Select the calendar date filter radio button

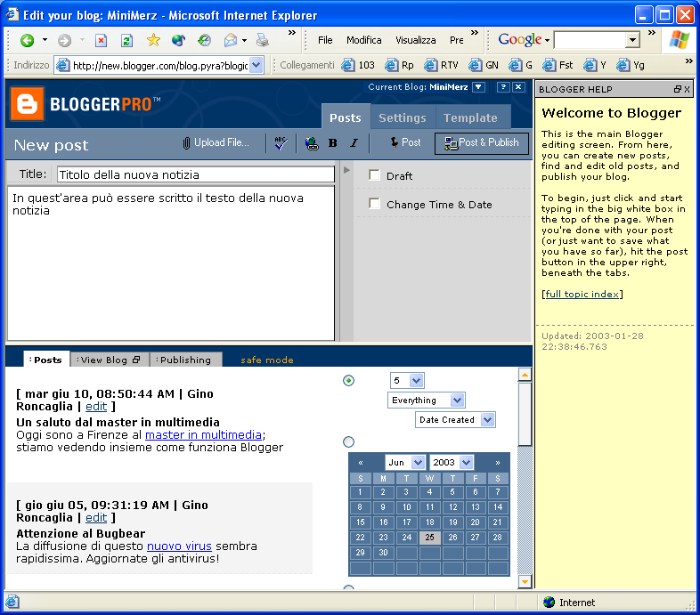(x=348, y=441)
